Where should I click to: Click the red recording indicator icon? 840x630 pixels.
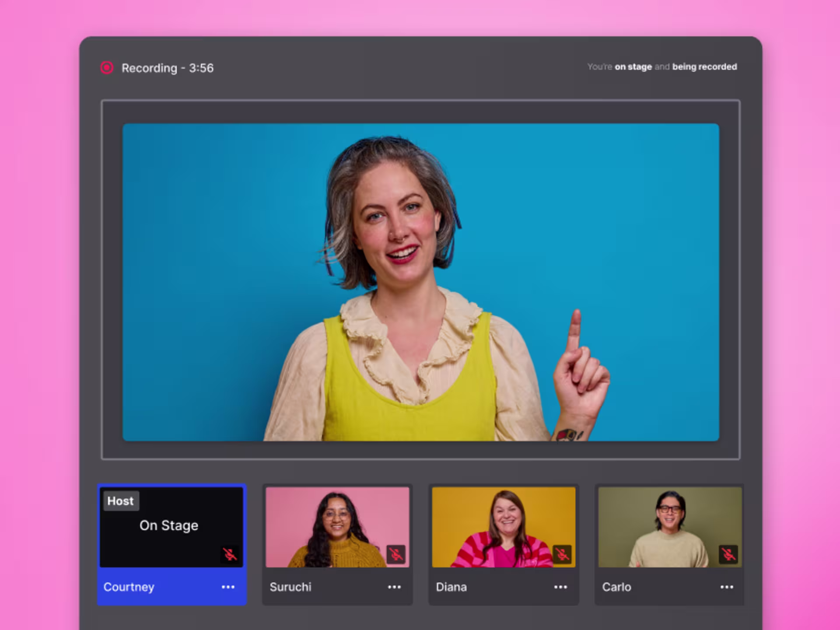pyautogui.click(x=107, y=67)
